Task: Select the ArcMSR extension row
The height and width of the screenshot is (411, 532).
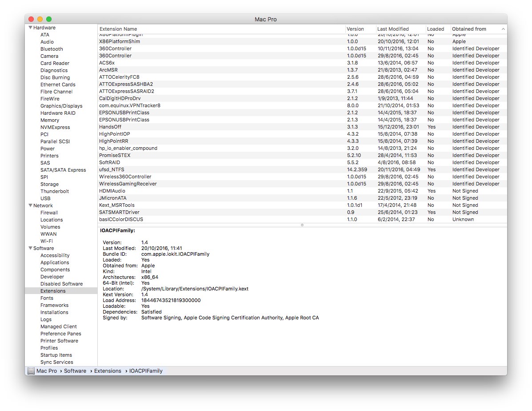Action: [x=302, y=70]
